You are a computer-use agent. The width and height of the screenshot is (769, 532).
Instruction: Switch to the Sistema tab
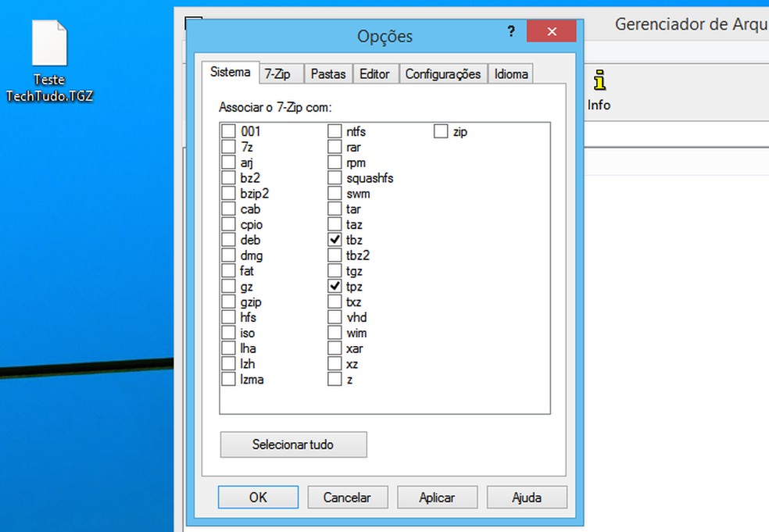pos(230,72)
